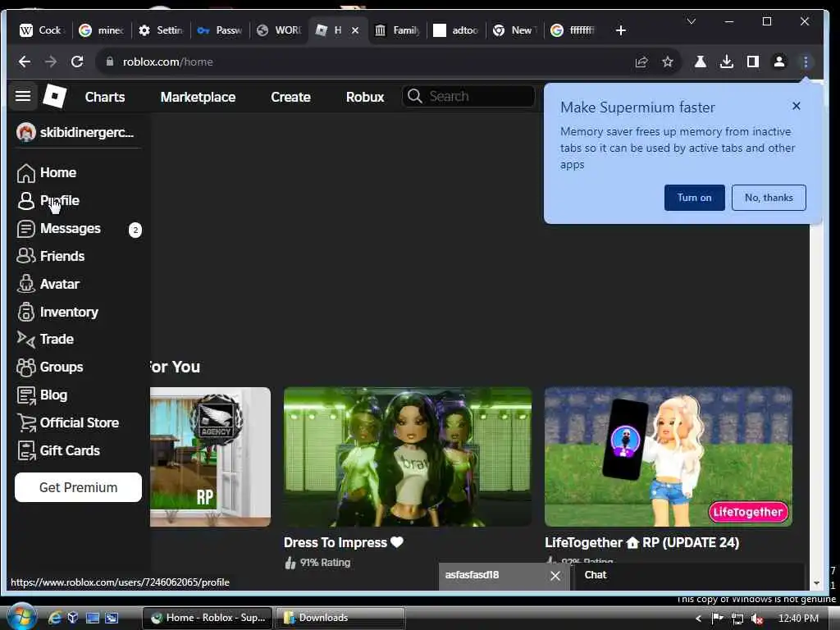Click the Home house icon in sidebar

click(x=25, y=172)
